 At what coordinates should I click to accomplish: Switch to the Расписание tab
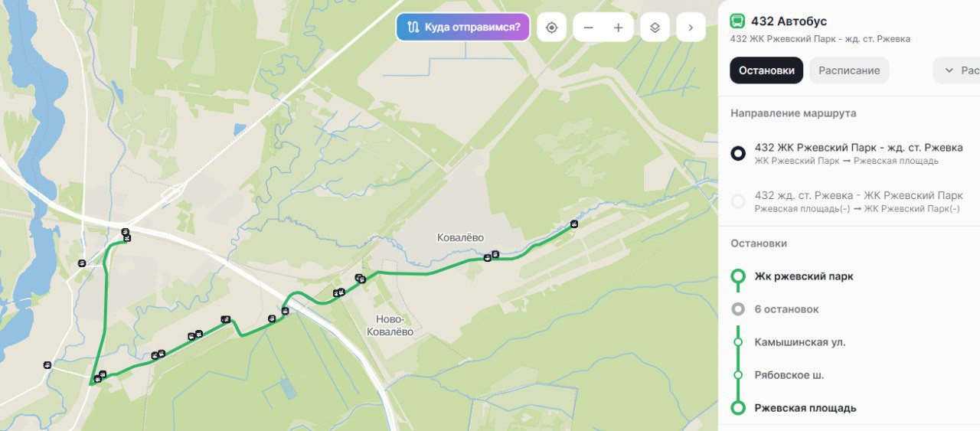[849, 70]
